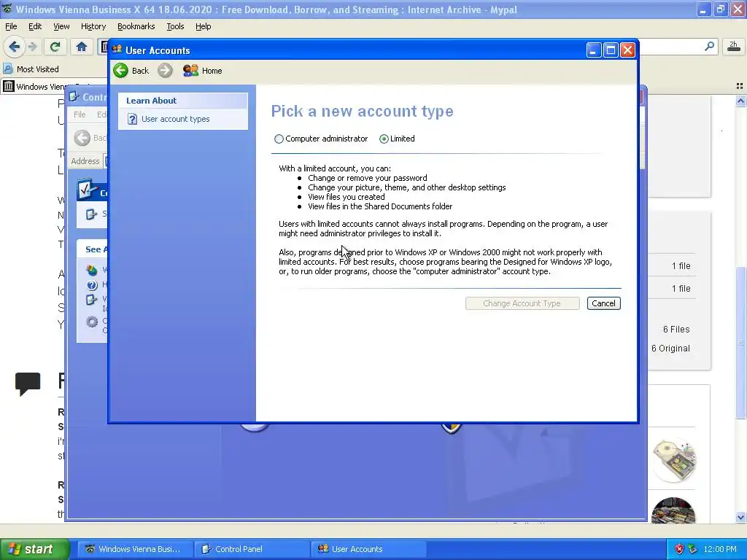Click the help question icon beside User account types
Image resolution: width=747 pixels, height=560 pixels.
click(x=132, y=119)
